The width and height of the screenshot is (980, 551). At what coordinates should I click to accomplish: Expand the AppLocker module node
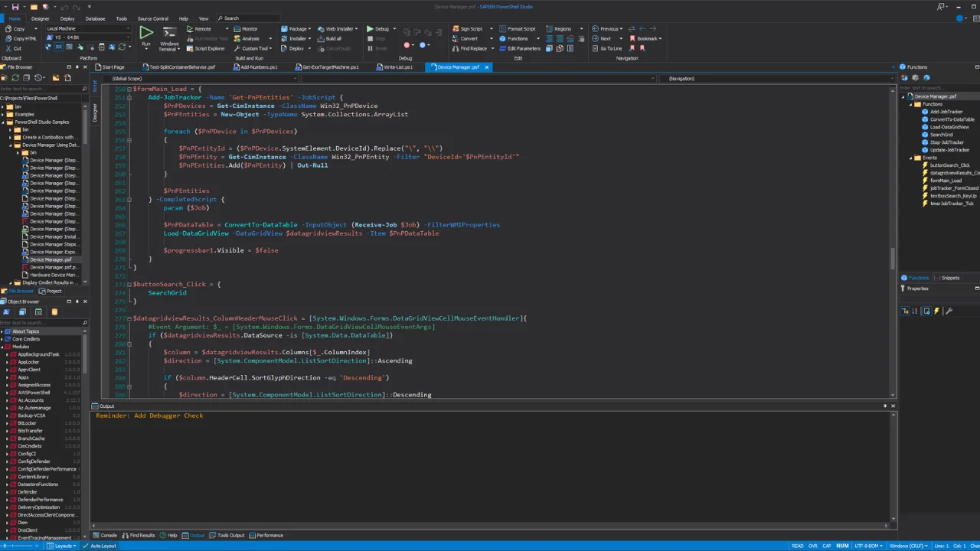point(8,362)
